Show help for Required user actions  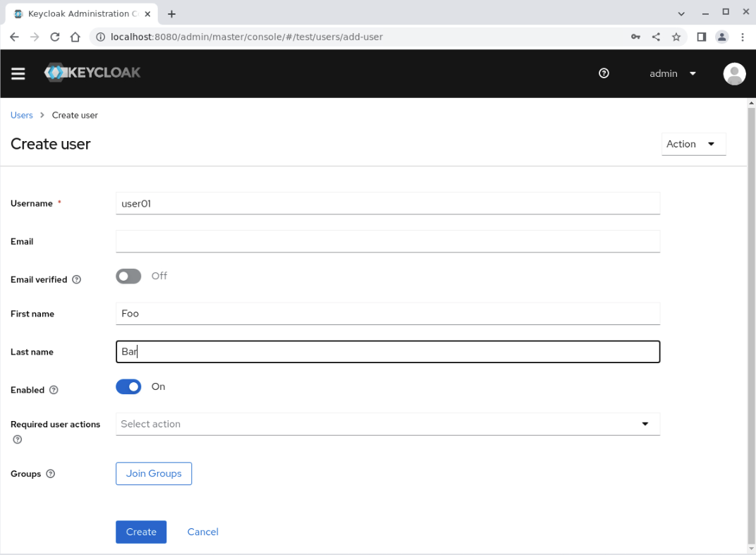18,439
